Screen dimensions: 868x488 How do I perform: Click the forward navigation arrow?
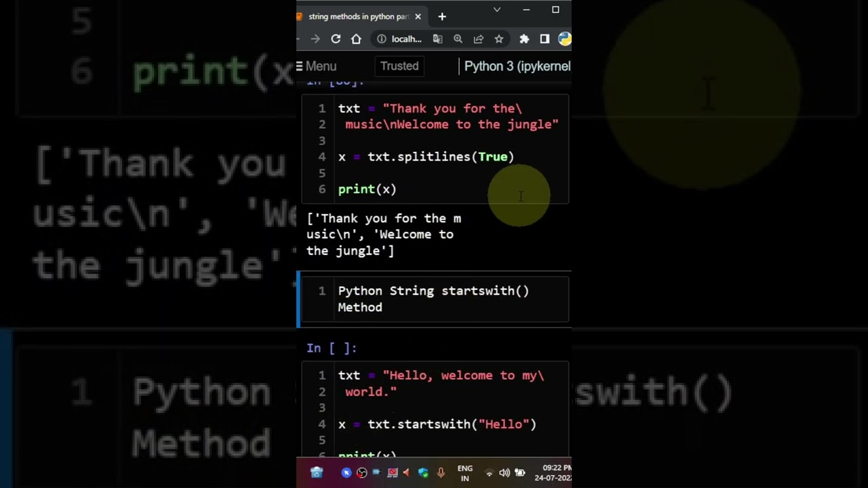tap(315, 39)
